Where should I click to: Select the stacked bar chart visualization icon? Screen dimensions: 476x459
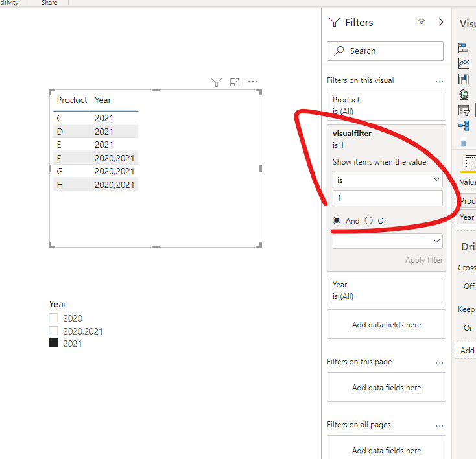(x=463, y=48)
